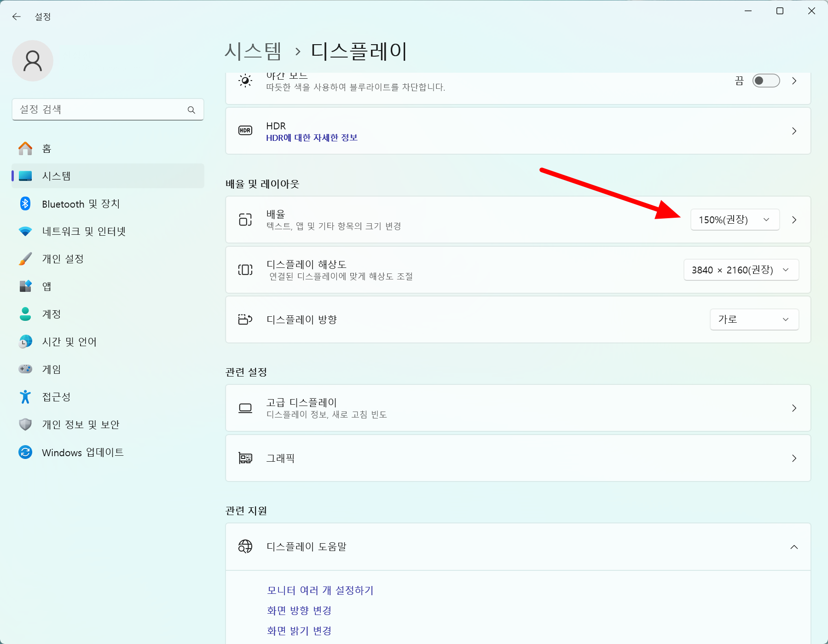Open 게임 section in sidebar
Viewport: 828px width, 644px height.
pyautogui.click(x=108, y=369)
